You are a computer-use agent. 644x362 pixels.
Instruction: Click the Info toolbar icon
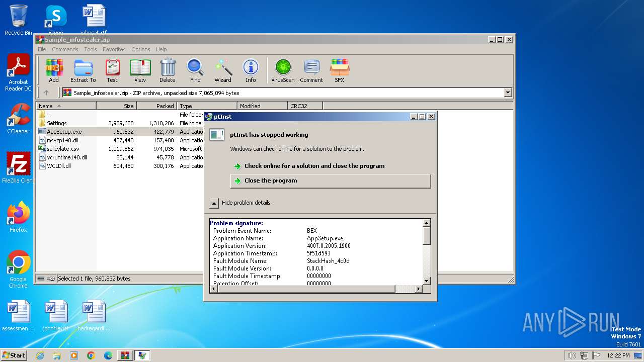[251, 71]
